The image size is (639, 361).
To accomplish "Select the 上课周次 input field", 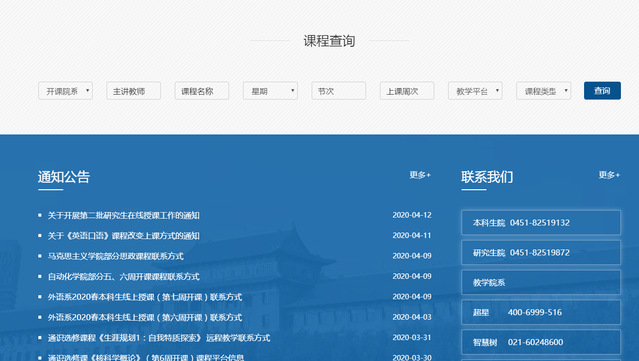I will (407, 91).
